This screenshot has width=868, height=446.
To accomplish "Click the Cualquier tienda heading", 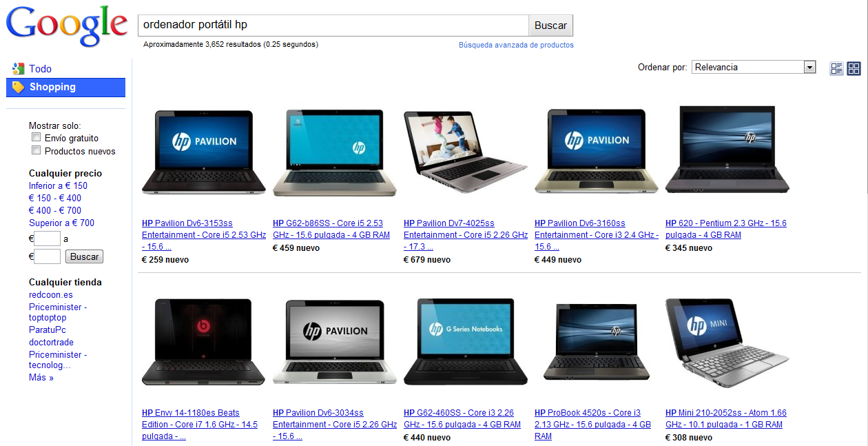I will (x=65, y=282).
